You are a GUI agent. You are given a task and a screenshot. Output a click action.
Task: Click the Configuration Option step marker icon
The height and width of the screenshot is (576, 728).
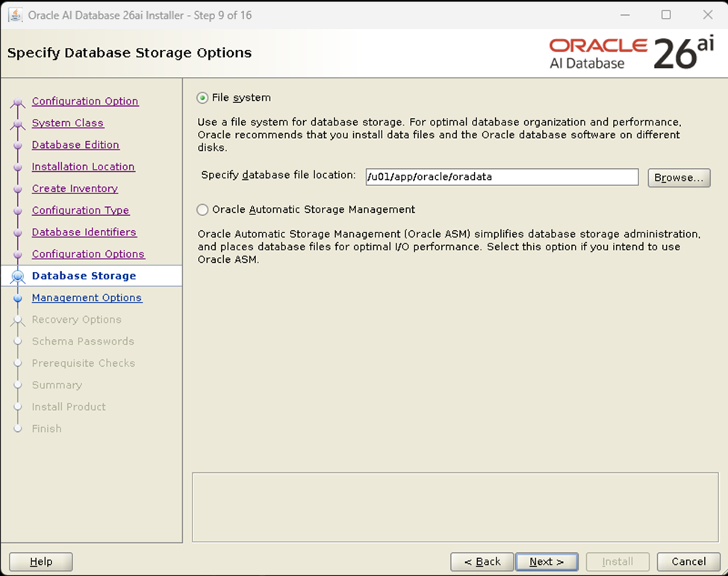18,102
